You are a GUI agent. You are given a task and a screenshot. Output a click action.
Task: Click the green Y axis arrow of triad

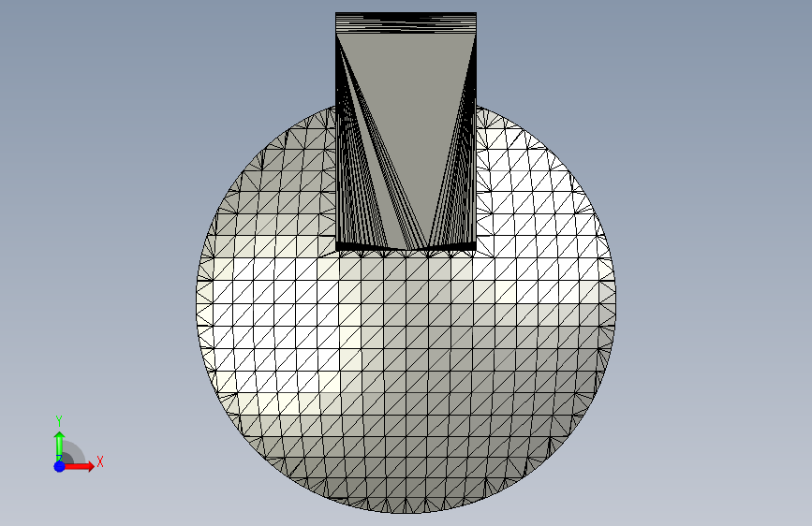[x=60, y=446]
